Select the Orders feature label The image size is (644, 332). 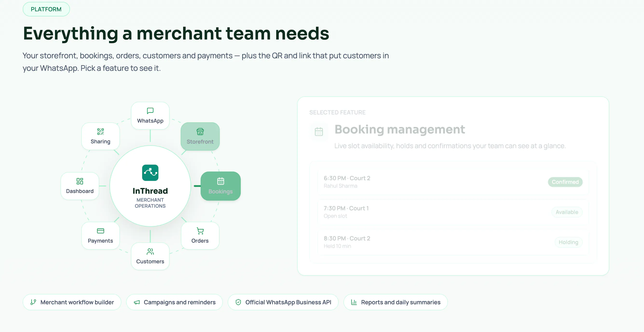[x=200, y=241]
